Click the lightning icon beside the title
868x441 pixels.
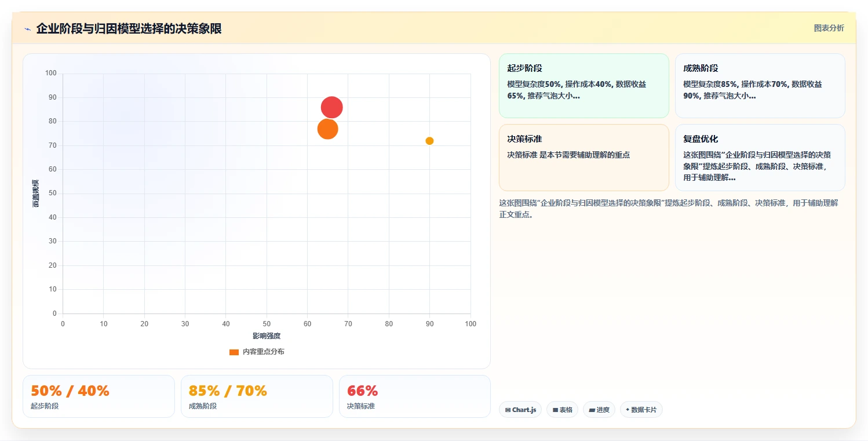(27, 29)
